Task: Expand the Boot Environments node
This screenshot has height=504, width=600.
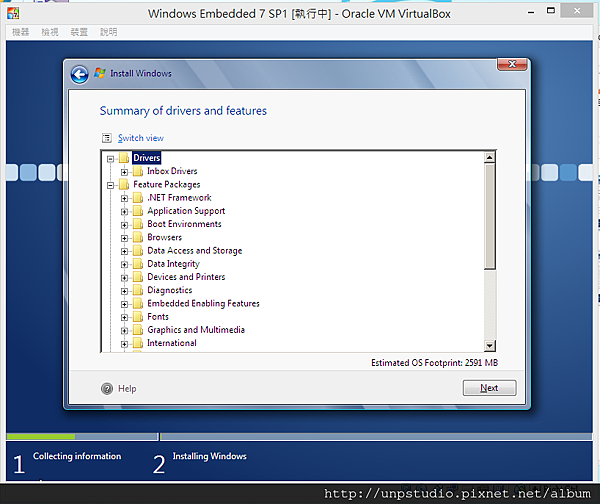Action: 124,225
